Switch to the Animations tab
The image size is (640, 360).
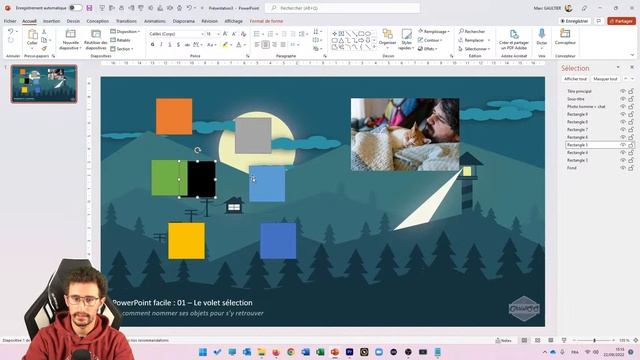tap(155, 21)
